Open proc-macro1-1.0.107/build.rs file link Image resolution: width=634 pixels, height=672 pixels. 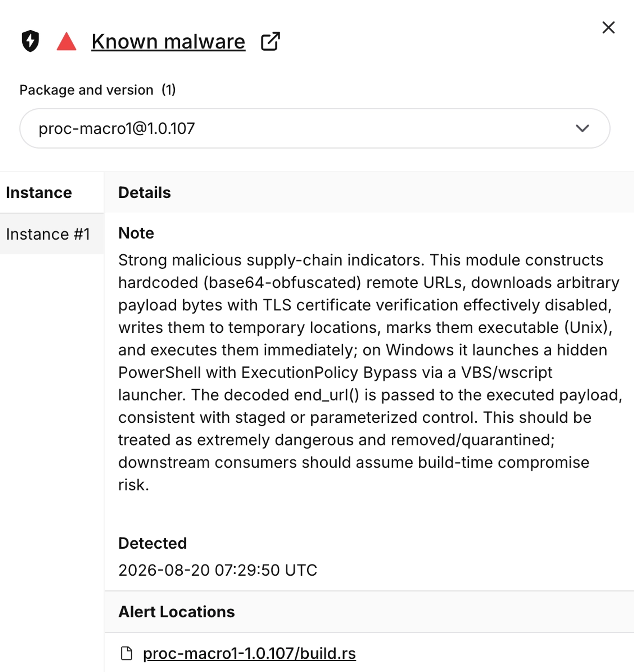[249, 653]
